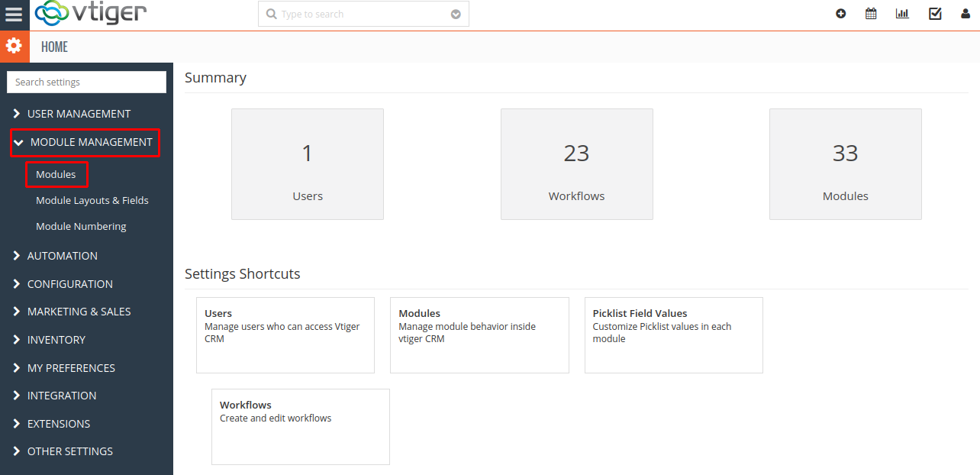Open the tasks checkmark icon
980x475 pixels.
[935, 14]
